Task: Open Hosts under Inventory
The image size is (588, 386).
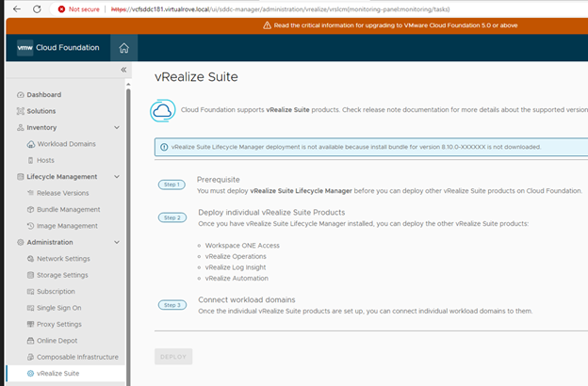Action: [45, 160]
